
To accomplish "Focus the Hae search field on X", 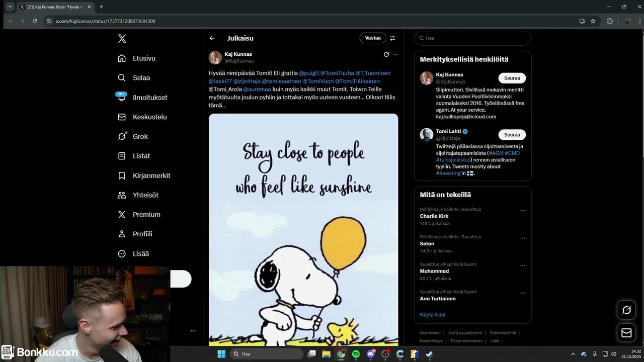I will point(472,38).
